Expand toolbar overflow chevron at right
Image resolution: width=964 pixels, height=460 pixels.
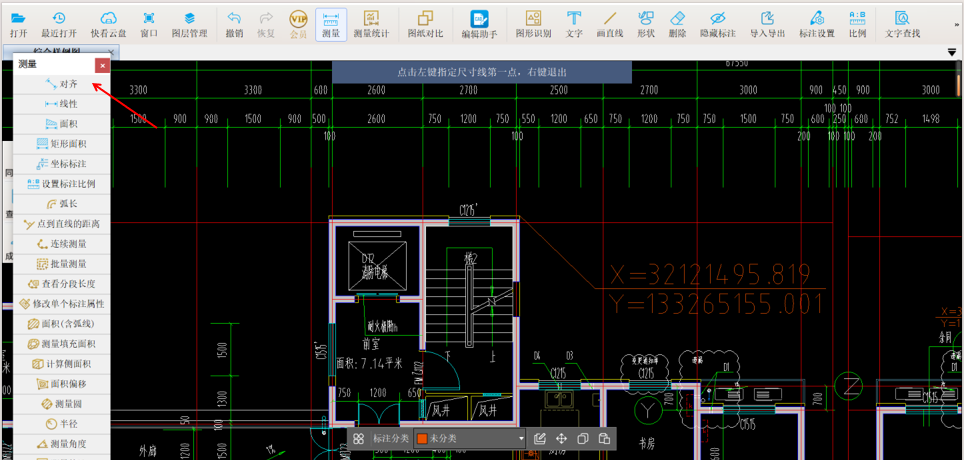pyautogui.click(x=957, y=23)
